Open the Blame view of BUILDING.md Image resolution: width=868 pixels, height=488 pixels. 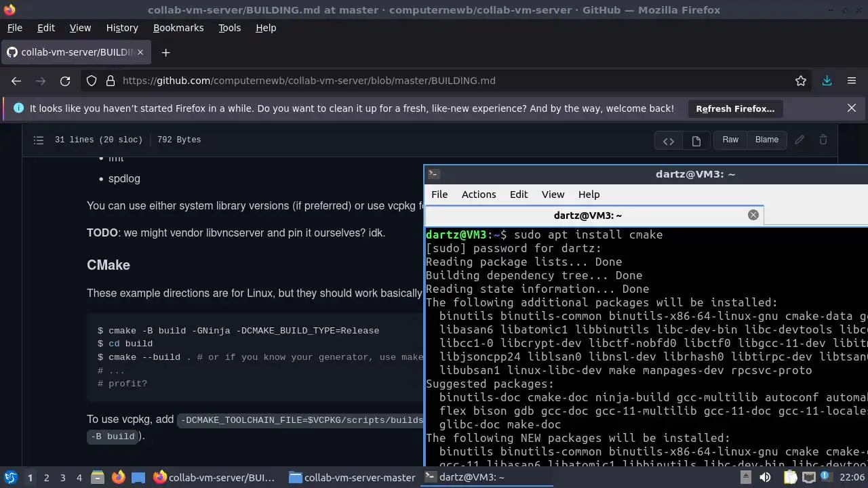[767, 140]
